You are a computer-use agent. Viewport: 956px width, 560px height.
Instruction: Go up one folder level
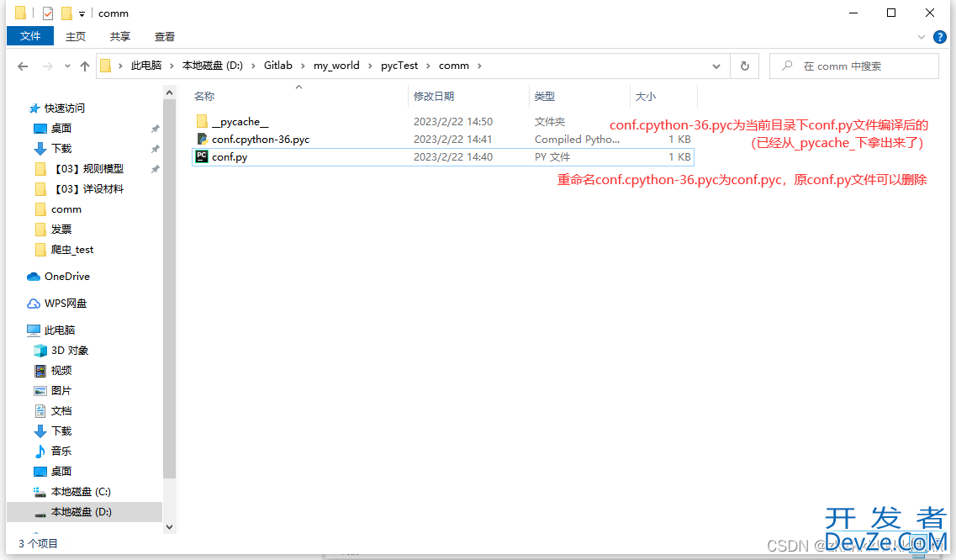(85, 66)
